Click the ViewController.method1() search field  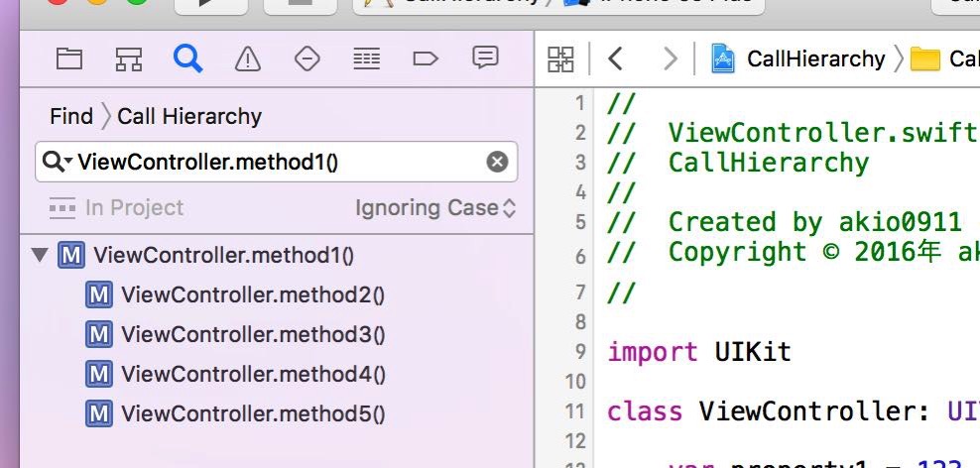pos(276,163)
